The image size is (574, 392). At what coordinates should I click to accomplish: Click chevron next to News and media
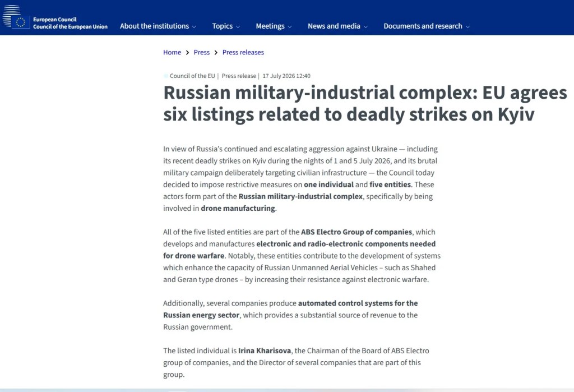click(365, 27)
